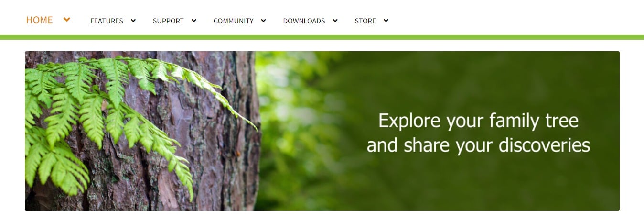The width and height of the screenshot is (644, 222).
Task: Expand the orange chevron beside HOME
Action: click(67, 20)
